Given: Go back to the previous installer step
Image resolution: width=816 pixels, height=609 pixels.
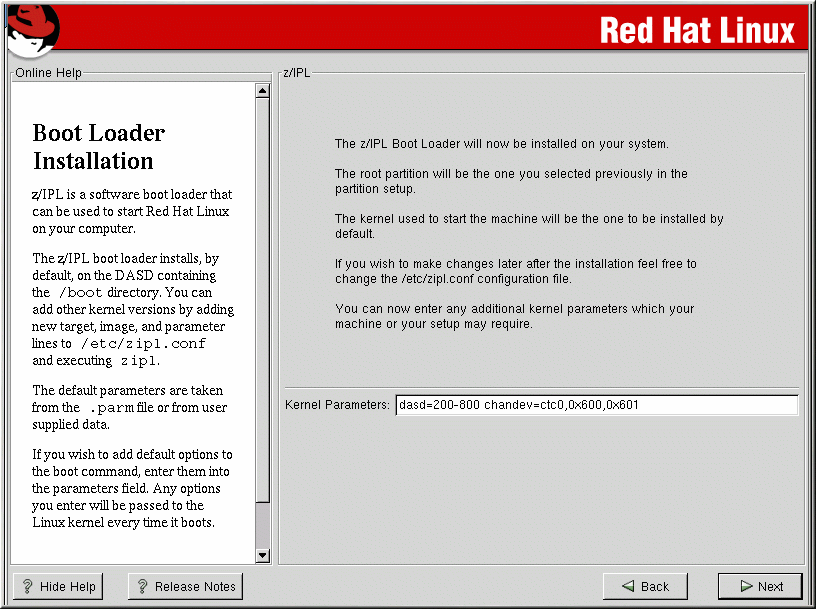Looking at the screenshot, I should 645,587.
